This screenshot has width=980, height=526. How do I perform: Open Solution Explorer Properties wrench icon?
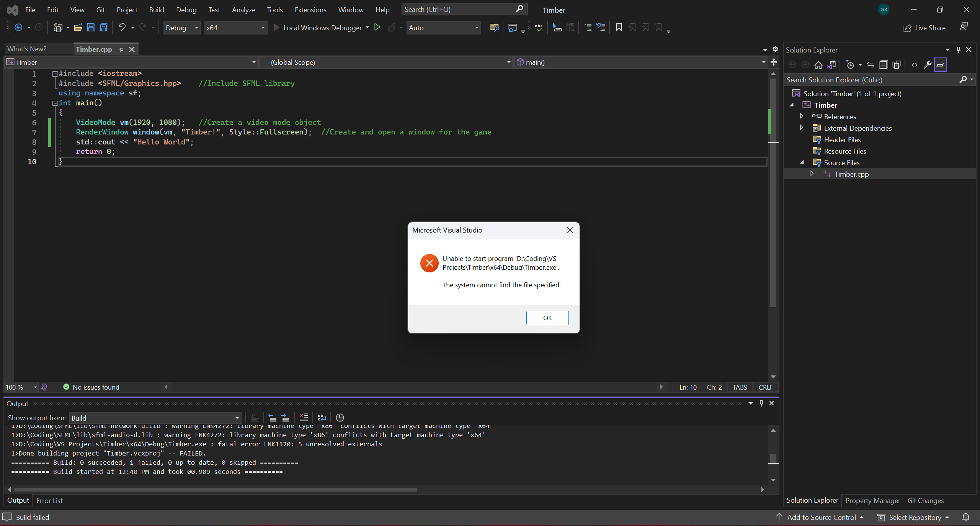point(927,65)
